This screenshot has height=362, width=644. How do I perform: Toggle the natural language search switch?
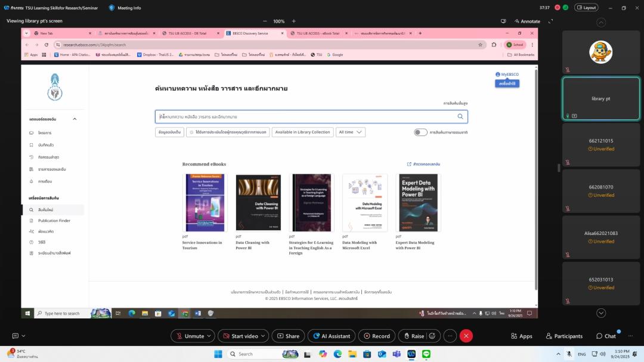[420, 132]
